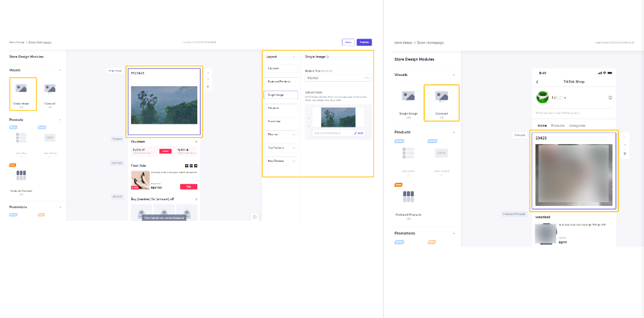Click Store Design breadcrumb in right screenshot
The width and height of the screenshot is (644, 318).
click(404, 42)
